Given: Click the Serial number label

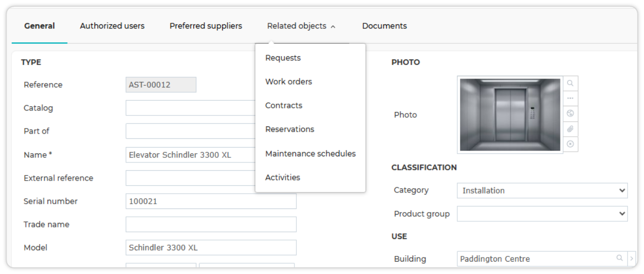Looking at the screenshot, I should (x=51, y=201).
